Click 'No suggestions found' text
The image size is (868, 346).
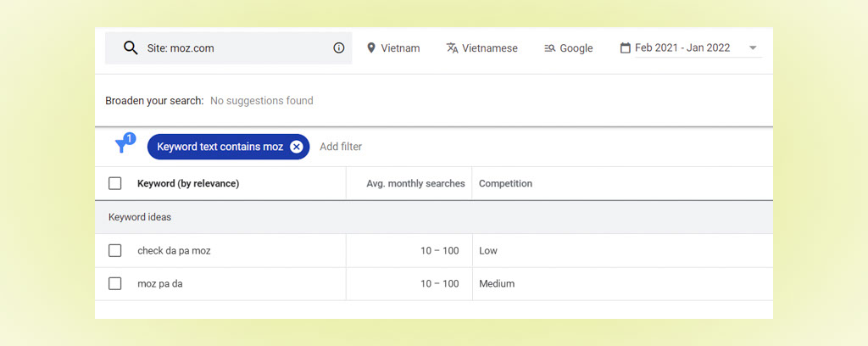click(262, 101)
